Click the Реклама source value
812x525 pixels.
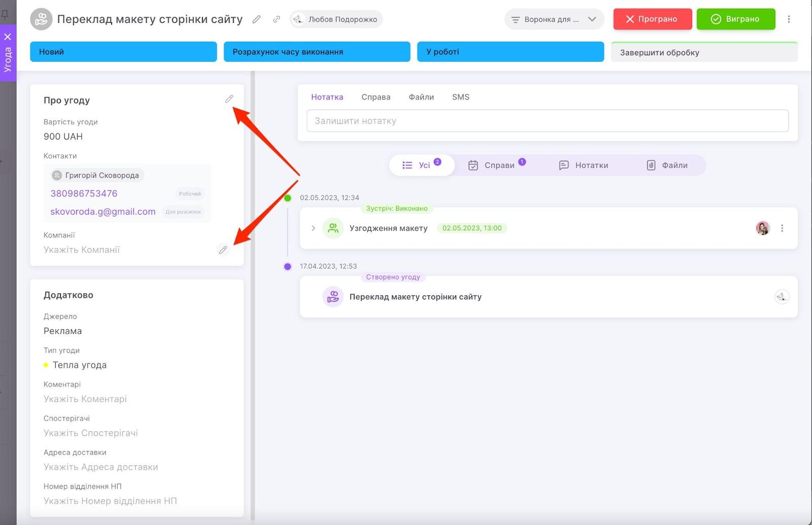(x=63, y=331)
